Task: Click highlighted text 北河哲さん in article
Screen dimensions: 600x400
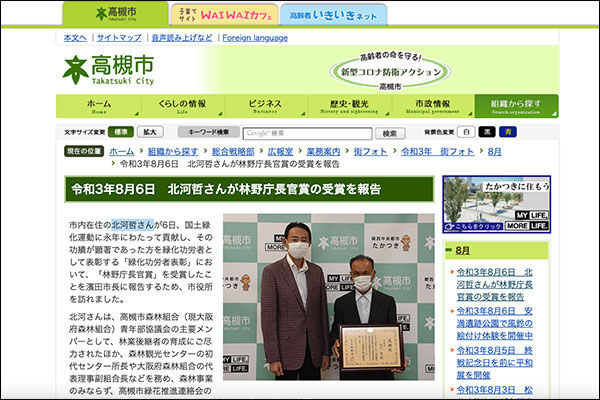Action: point(133,225)
